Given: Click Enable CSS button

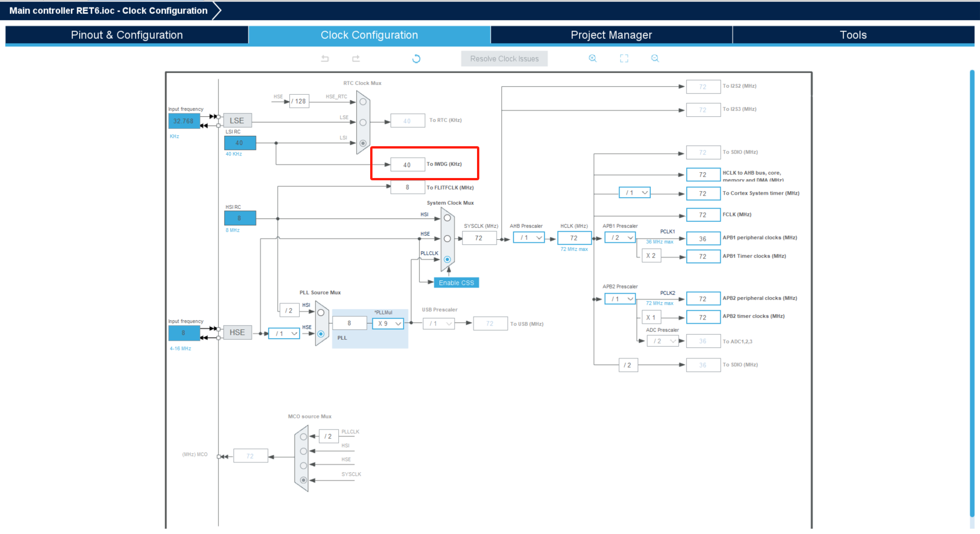Looking at the screenshot, I should (x=456, y=283).
